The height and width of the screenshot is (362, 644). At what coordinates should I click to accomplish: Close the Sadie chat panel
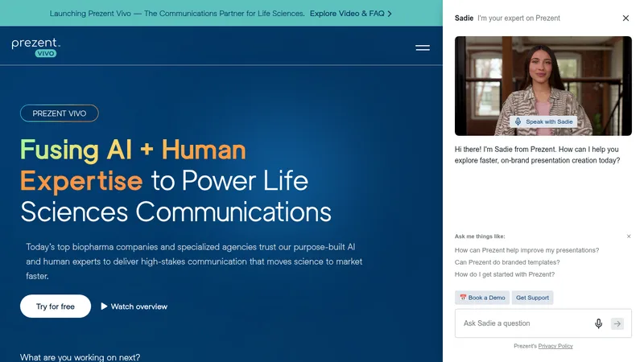click(625, 18)
